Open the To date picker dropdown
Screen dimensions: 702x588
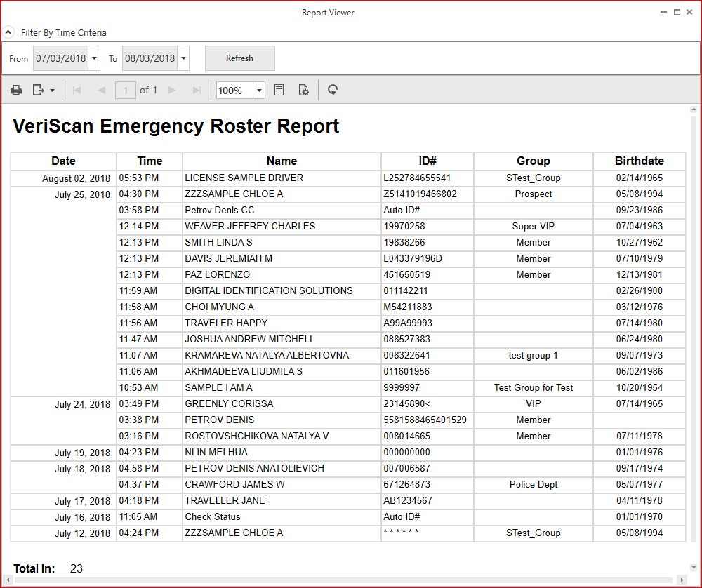(183, 58)
